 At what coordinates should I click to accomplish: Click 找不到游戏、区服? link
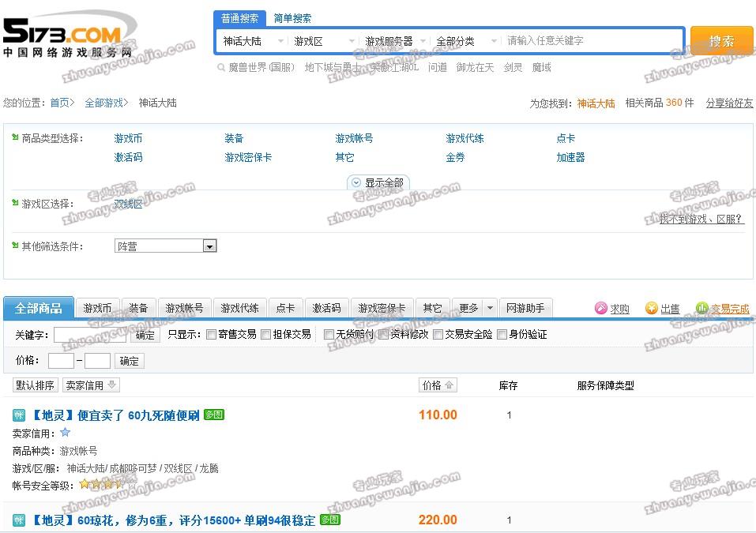701,219
